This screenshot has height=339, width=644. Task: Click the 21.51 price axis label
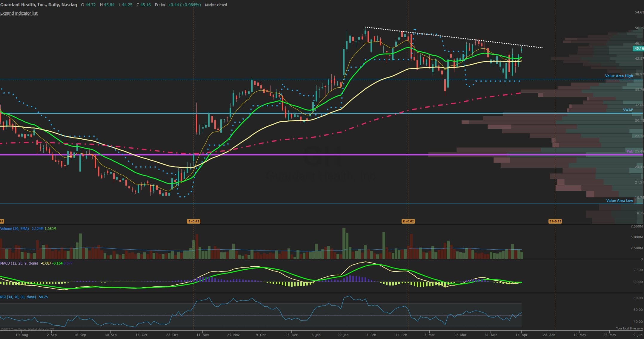tap(639, 182)
